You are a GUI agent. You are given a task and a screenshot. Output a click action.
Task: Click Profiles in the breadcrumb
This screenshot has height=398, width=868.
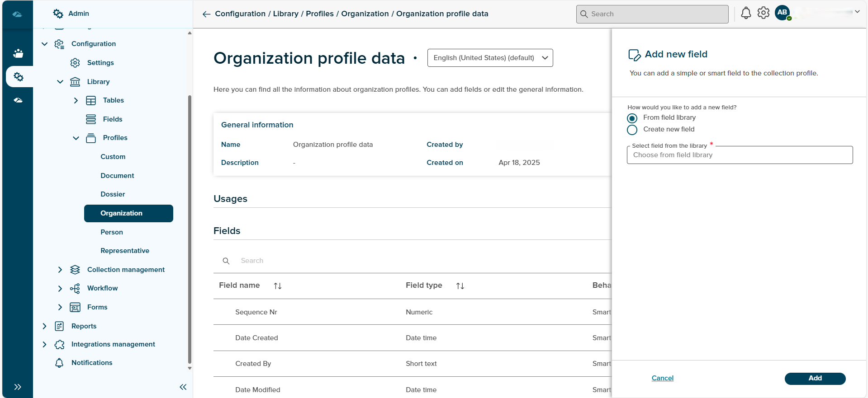point(320,14)
